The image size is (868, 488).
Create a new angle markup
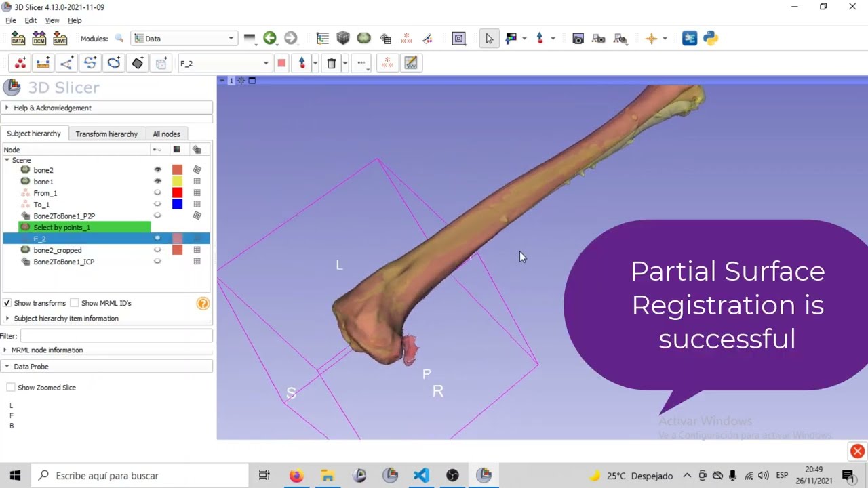(x=66, y=63)
